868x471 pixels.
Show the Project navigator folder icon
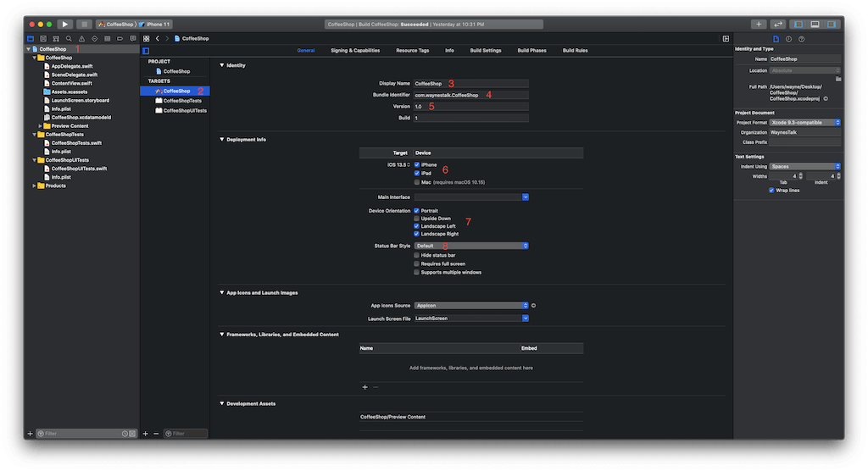31,39
